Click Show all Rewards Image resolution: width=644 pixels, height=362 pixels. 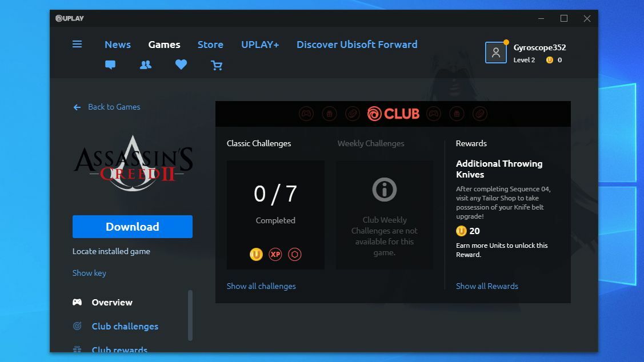tap(487, 286)
